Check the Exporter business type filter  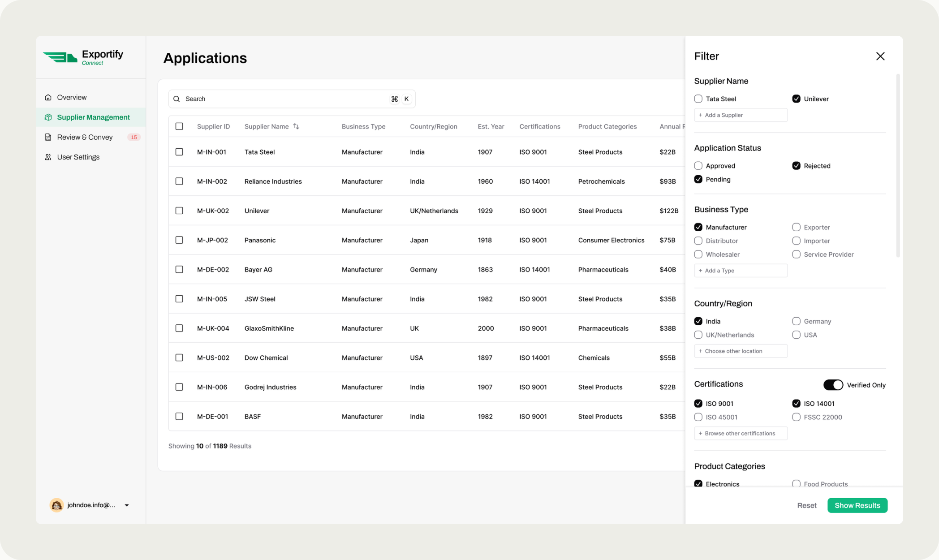796,227
